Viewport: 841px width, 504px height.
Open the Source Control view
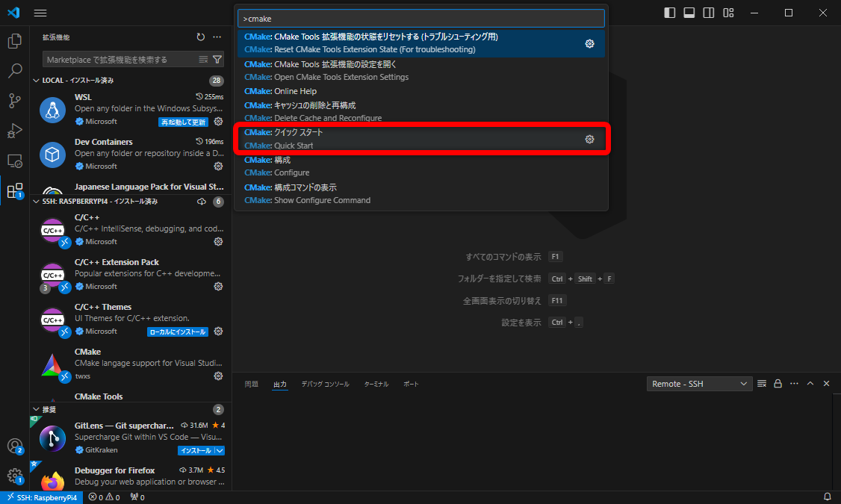click(x=14, y=100)
